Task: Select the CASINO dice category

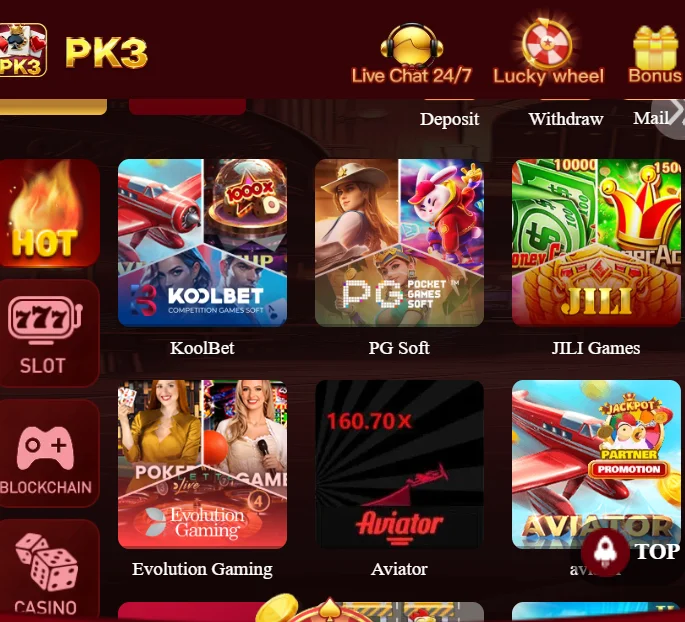Action: pyautogui.click(x=49, y=570)
